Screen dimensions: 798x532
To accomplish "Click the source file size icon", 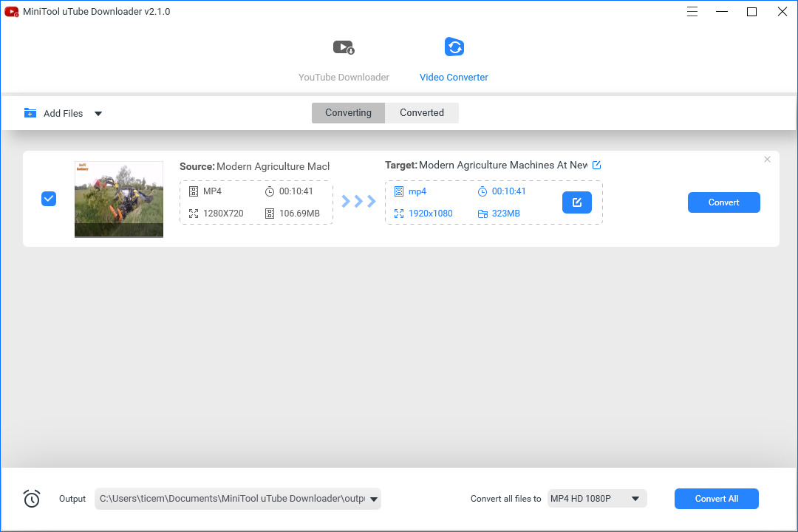I will pos(270,214).
